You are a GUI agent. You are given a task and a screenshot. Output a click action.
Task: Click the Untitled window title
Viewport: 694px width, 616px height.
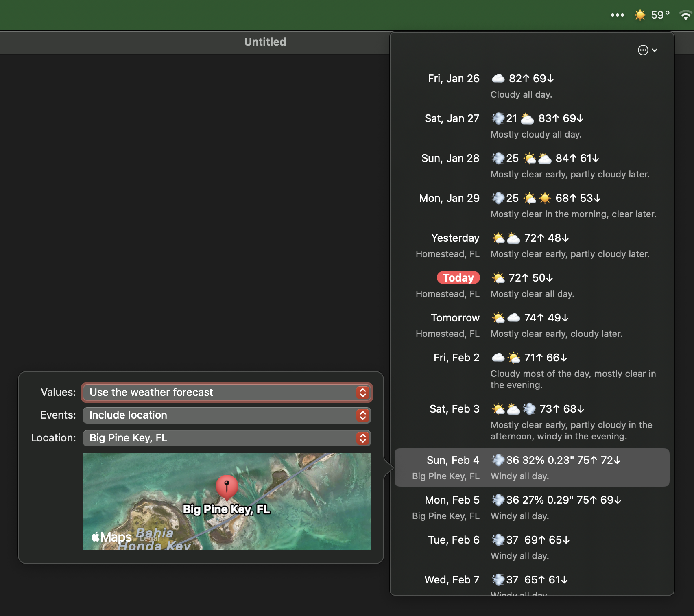tap(265, 42)
